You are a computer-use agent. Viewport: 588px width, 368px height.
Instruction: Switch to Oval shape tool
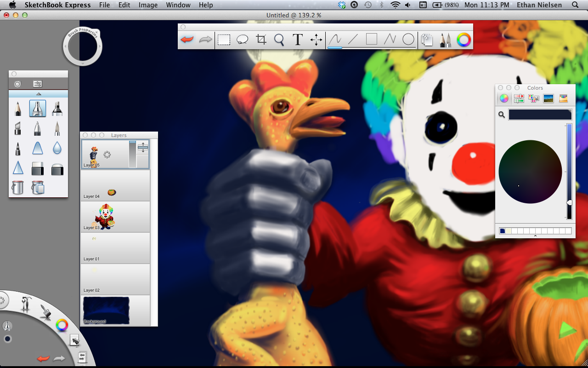(408, 40)
